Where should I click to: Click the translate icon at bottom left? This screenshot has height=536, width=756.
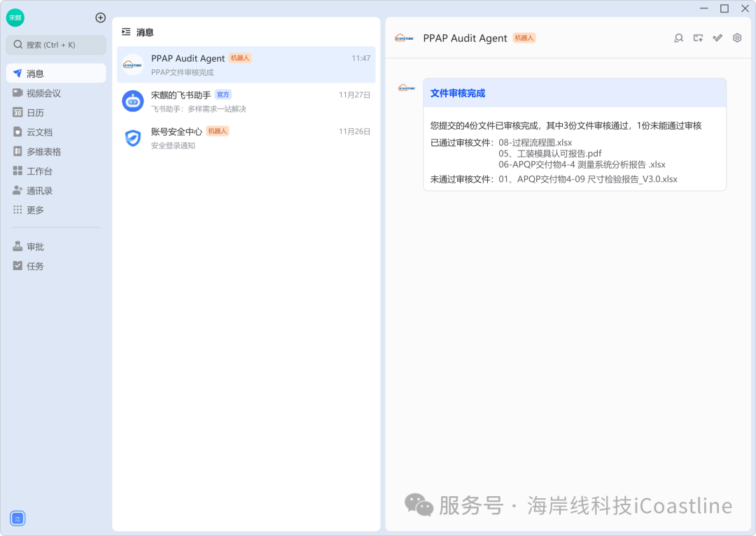click(17, 518)
